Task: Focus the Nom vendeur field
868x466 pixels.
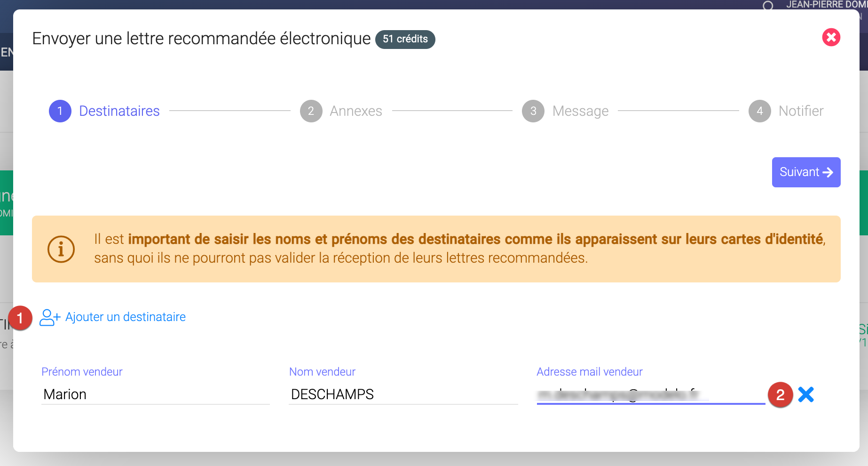Action: click(x=403, y=394)
